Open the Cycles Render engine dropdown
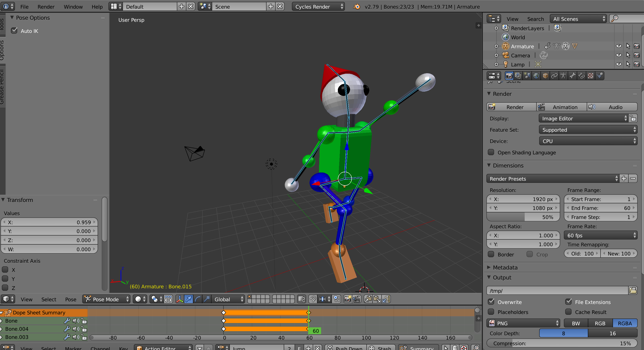Image resolution: width=644 pixels, height=350 pixels. 318,7
